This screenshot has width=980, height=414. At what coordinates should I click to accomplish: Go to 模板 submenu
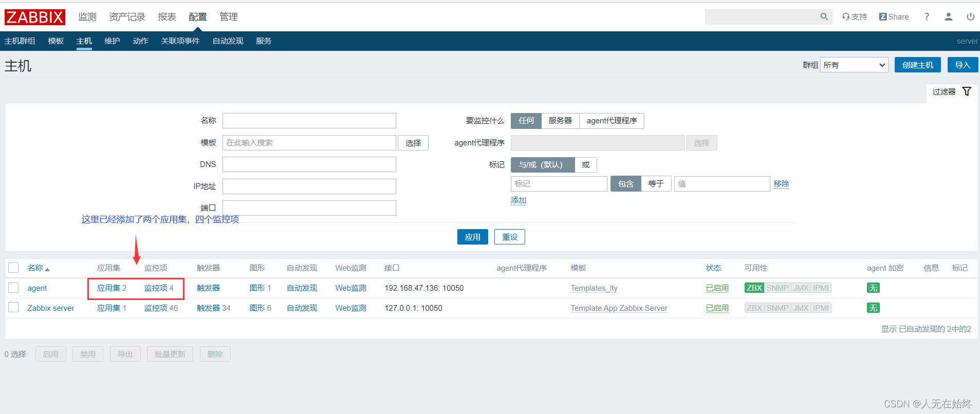56,41
